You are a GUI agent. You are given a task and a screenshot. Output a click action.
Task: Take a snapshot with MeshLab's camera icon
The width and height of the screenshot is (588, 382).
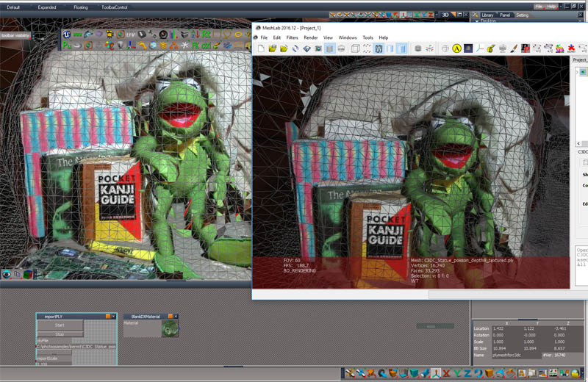[318, 48]
